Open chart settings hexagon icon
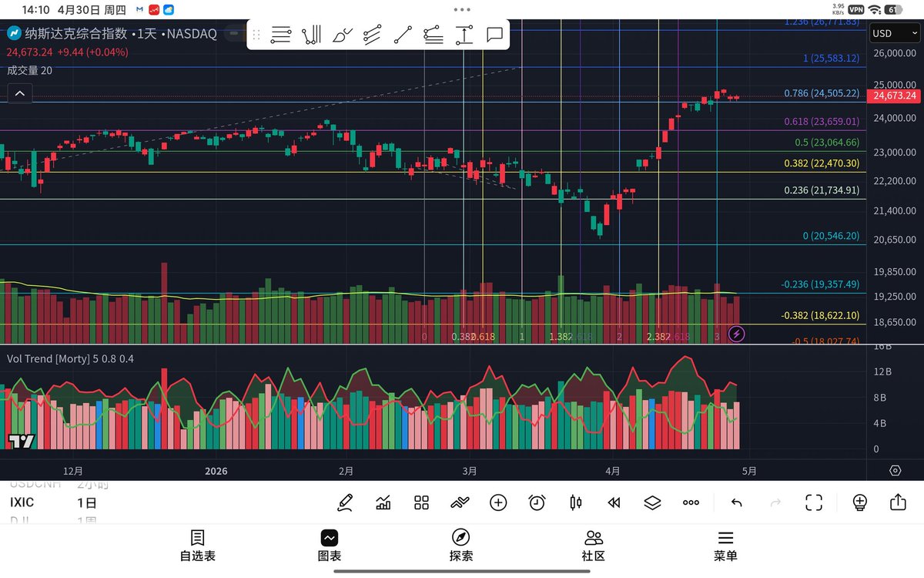This screenshot has height=578, width=924. pos(895,470)
